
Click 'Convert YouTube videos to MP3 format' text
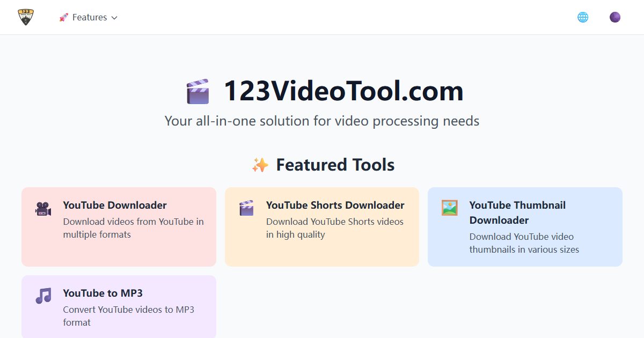129,316
